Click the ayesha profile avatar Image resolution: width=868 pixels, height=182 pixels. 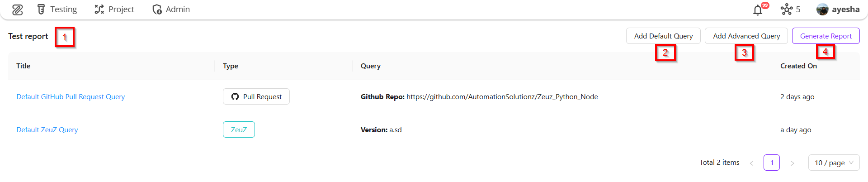click(x=822, y=10)
